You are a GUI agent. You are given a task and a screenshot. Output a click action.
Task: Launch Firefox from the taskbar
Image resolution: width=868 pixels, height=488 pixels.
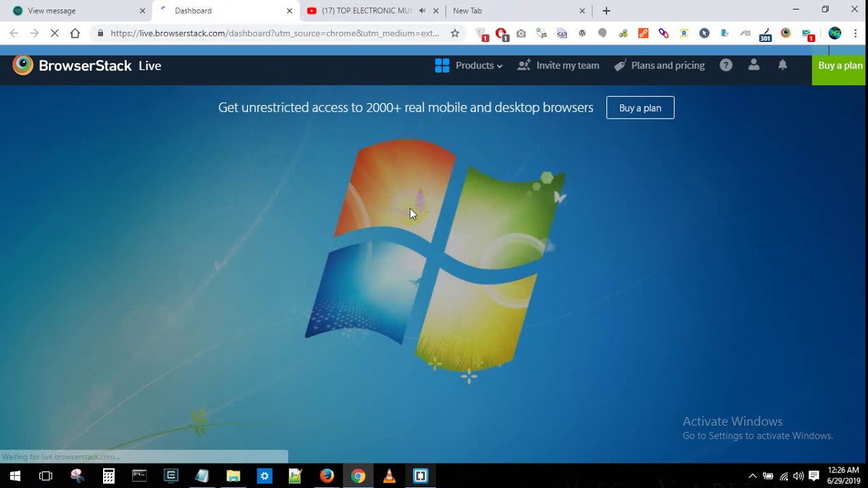327,476
